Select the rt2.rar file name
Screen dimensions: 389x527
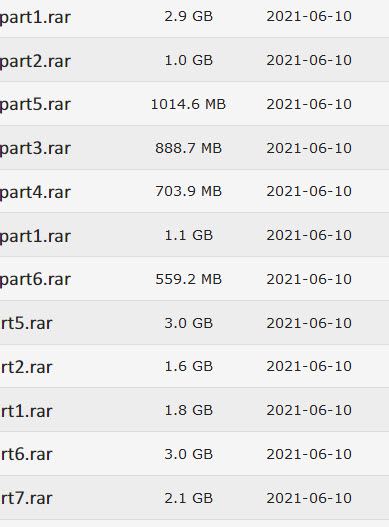point(26,367)
